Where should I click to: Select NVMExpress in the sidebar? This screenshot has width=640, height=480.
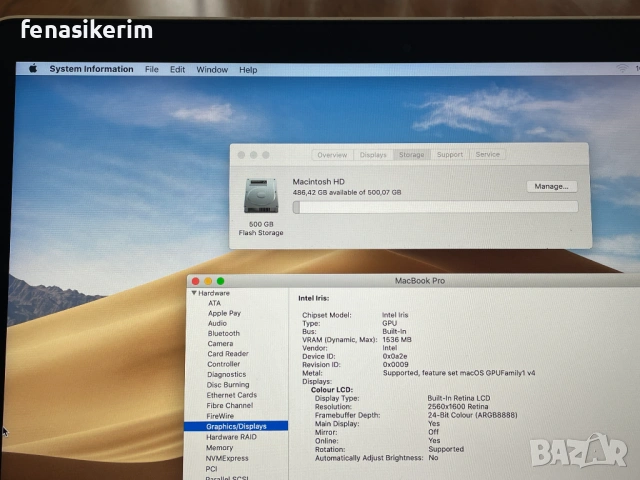click(x=227, y=458)
